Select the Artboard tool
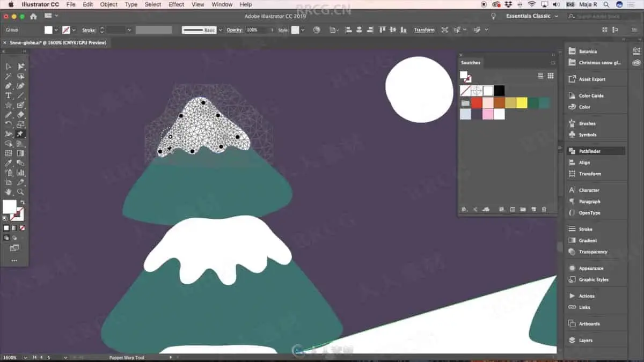Image resolution: width=644 pixels, height=362 pixels. pyautogui.click(x=9, y=182)
